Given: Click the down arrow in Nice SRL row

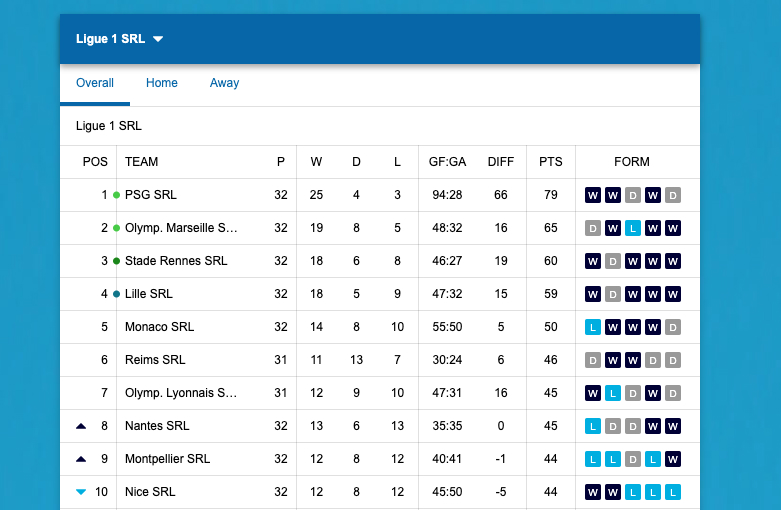Looking at the screenshot, I should pyautogui.click(x=81, y=492).
